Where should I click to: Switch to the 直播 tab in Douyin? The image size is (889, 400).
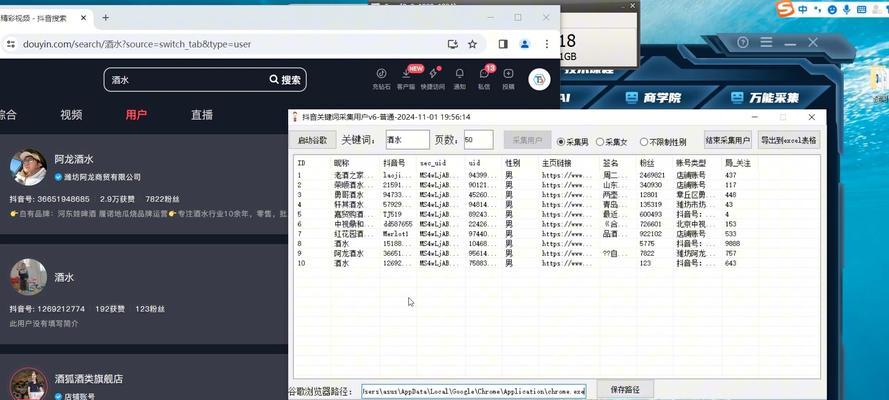202,115
